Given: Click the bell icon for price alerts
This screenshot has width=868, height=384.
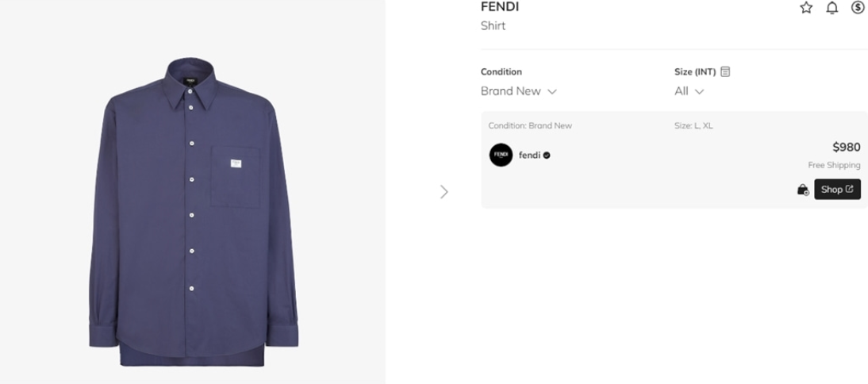Looking at the screenshot, I should pos(832,8).
